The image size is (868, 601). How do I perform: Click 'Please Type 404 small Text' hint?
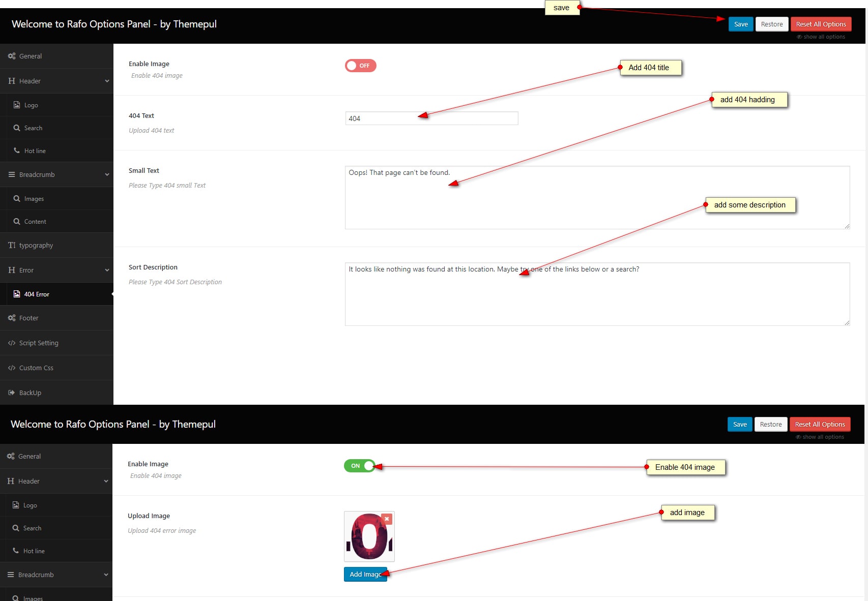(167, 185)
